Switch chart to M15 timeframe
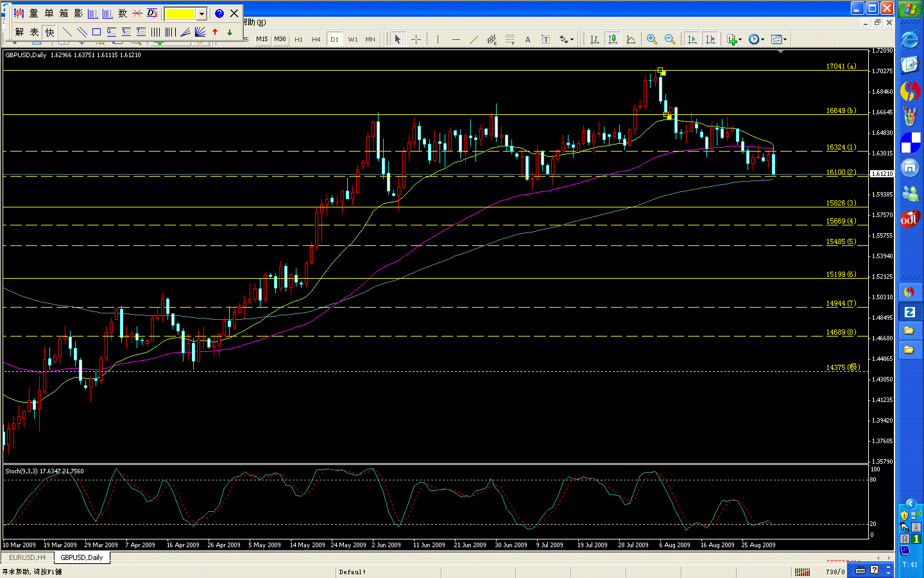Image resolution: width=924 pixels, height=578 pixels. coord(262,39)
